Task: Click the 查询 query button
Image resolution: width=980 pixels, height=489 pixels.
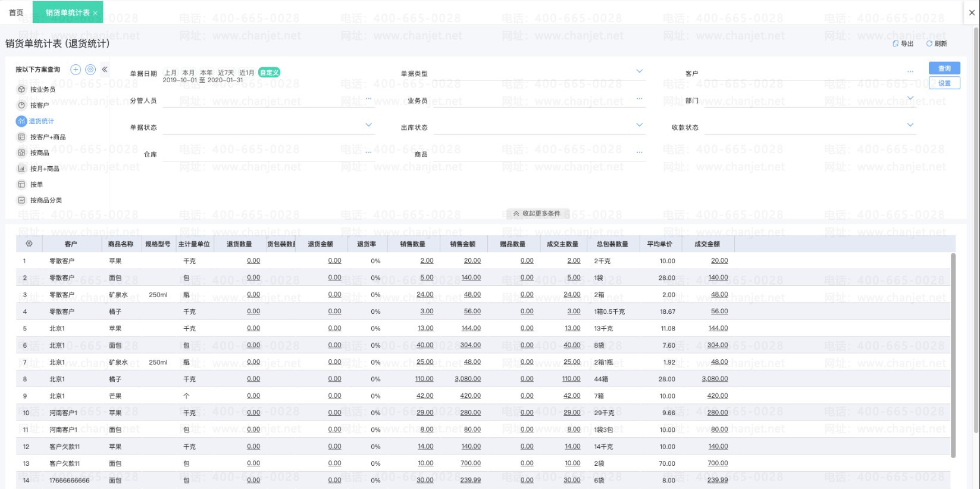Action: 944,68
